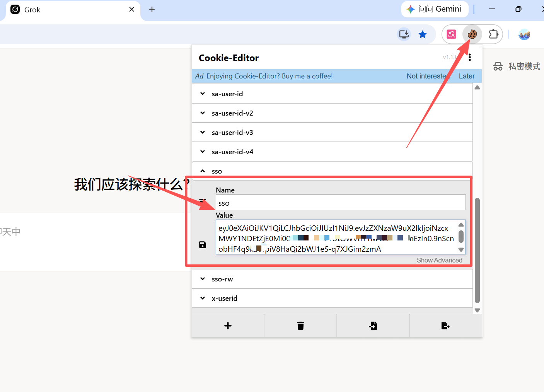
Task: Open Cookie-Editor three-dot options menu
Action: point(470,58)
